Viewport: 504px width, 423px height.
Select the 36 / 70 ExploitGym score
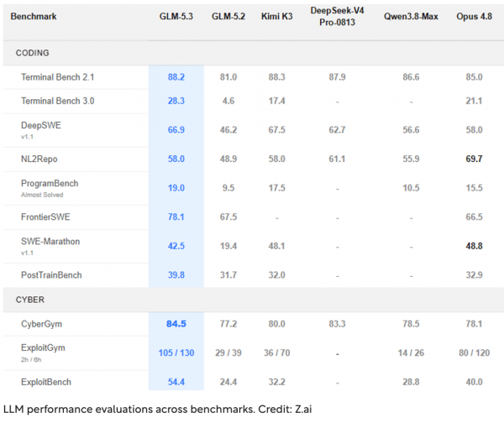coord(276,353)
